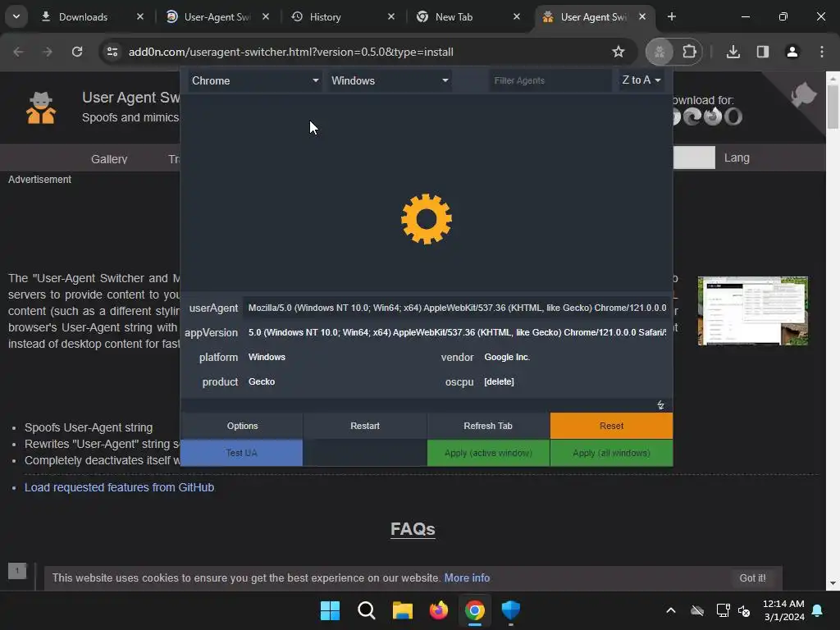Click the product value Gecko
Screen dimensions: 840x630
coord(262,382)
